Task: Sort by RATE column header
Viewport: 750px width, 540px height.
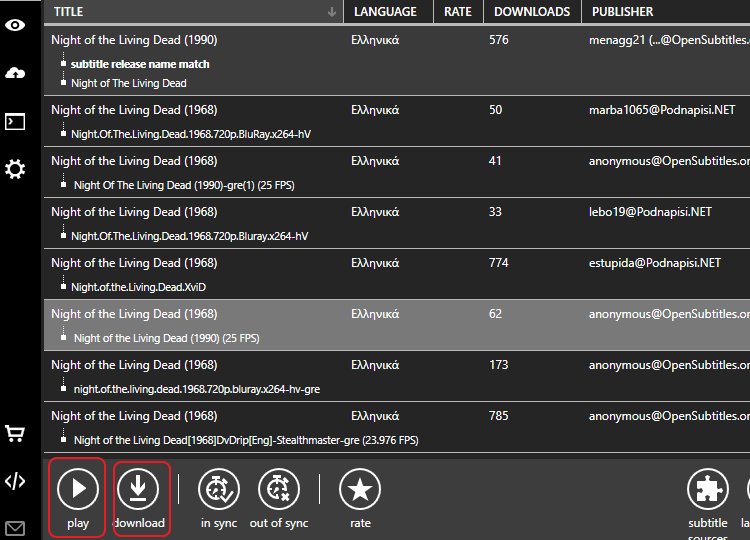Action: coord(458,11)
